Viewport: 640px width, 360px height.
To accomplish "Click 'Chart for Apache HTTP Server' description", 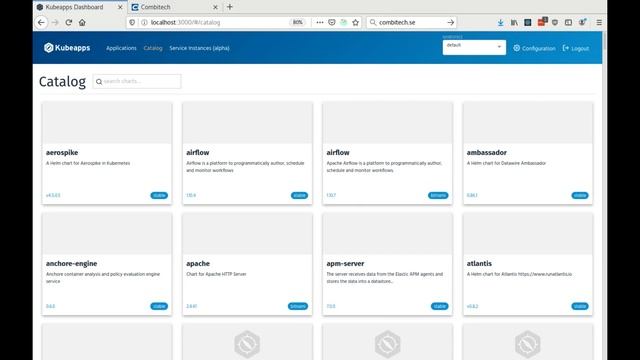I will (x=216, y=274).
